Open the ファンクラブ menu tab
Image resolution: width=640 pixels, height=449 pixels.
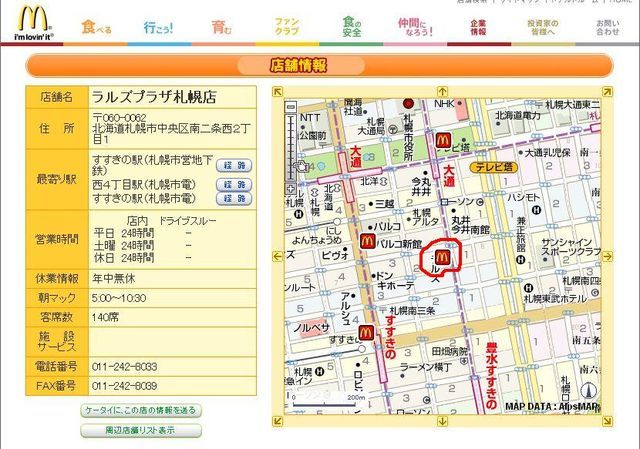point(287,25)
